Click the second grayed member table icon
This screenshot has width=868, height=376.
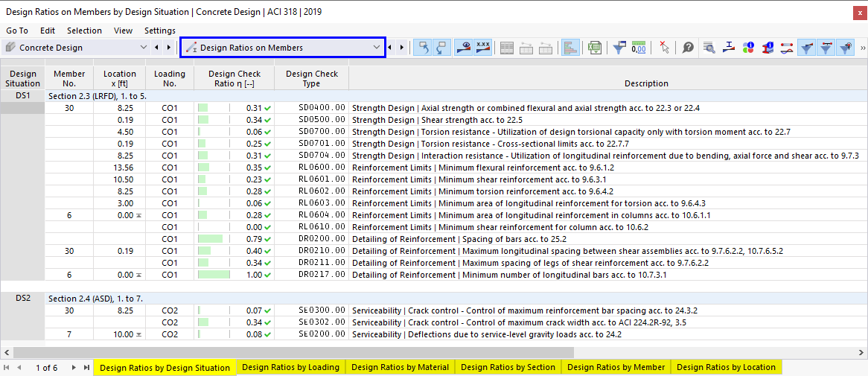pyautogui.click(x=545, y=48)
